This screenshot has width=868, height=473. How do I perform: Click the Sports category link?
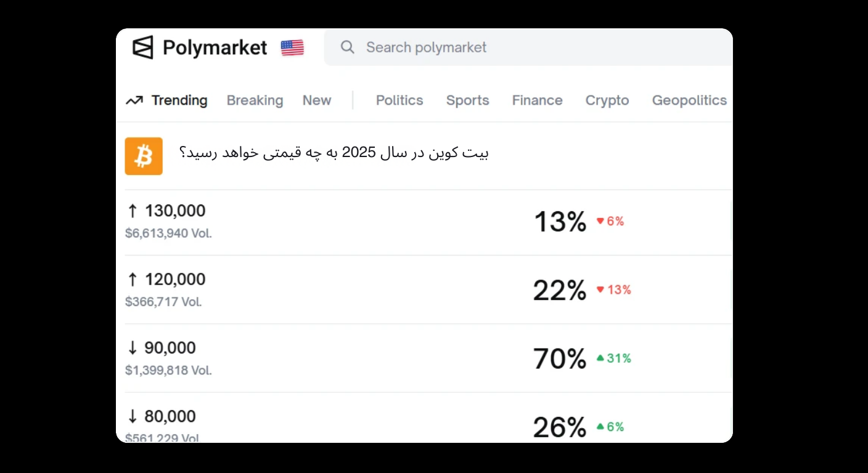click(467, 100)
